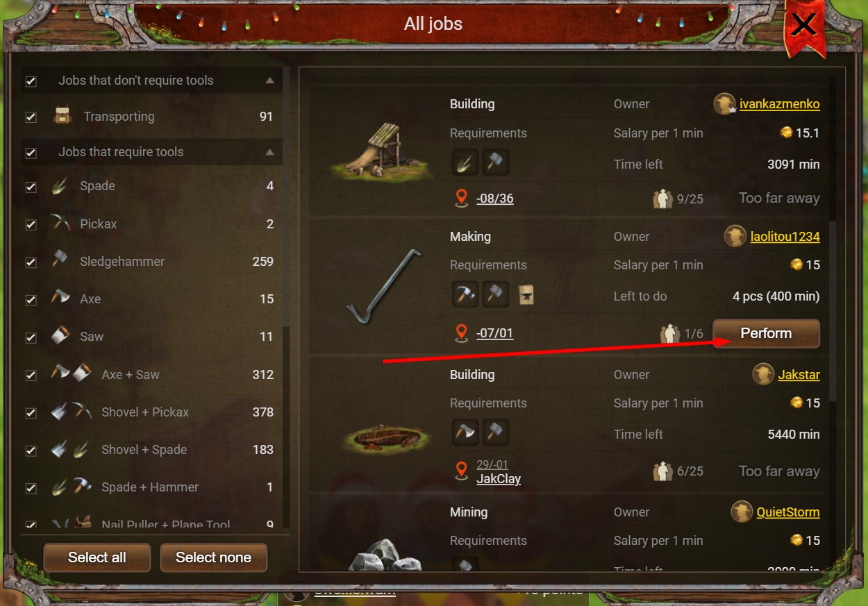Toggle the Pickax filter checkbox
Screen dimensions: 868x606
coord(31,224)
